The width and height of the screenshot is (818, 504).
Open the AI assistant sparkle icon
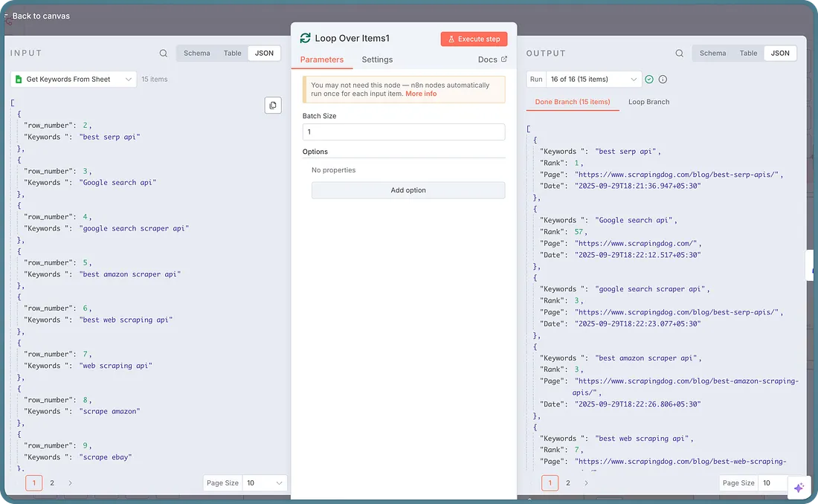click(x=799, y=488)
